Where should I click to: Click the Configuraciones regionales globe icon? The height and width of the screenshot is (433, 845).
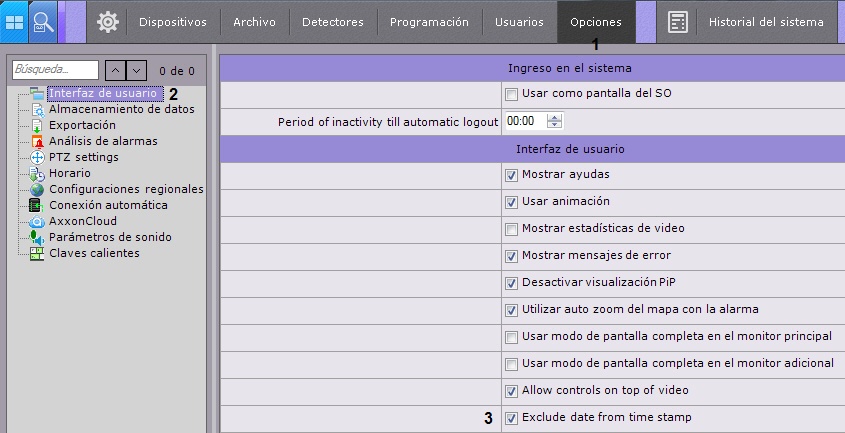(x=37, y=189)
